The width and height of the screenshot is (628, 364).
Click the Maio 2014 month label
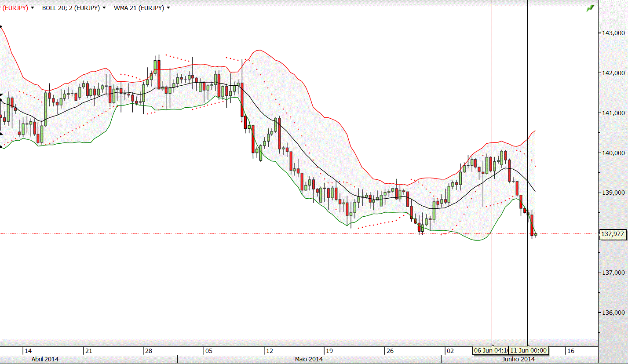coord(309,359)
